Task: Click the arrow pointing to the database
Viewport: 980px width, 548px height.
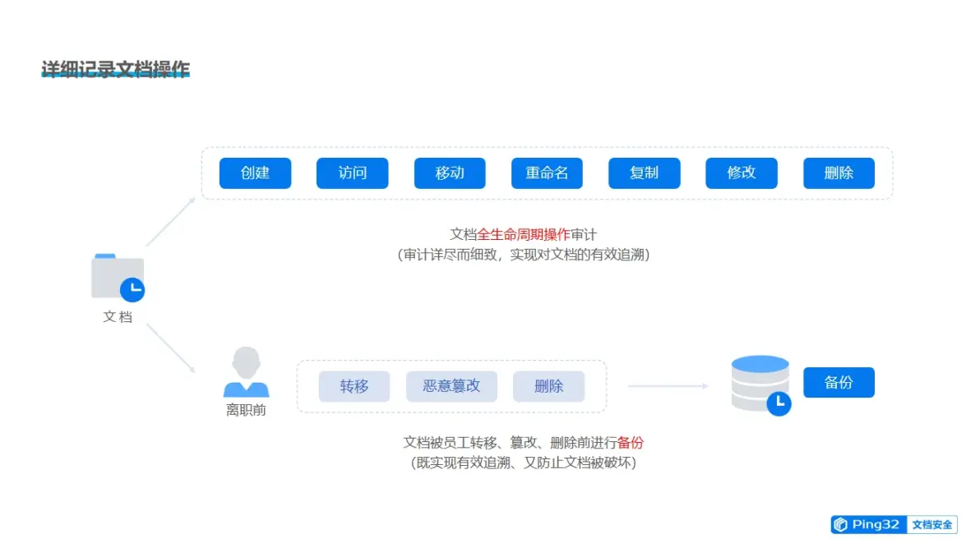Action: coord(666,384)
